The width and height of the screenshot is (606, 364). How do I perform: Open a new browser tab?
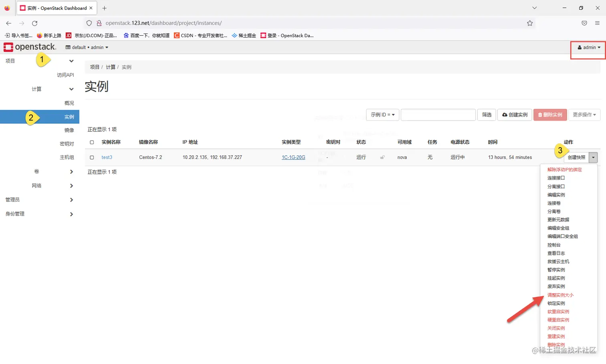coord(105,8)
